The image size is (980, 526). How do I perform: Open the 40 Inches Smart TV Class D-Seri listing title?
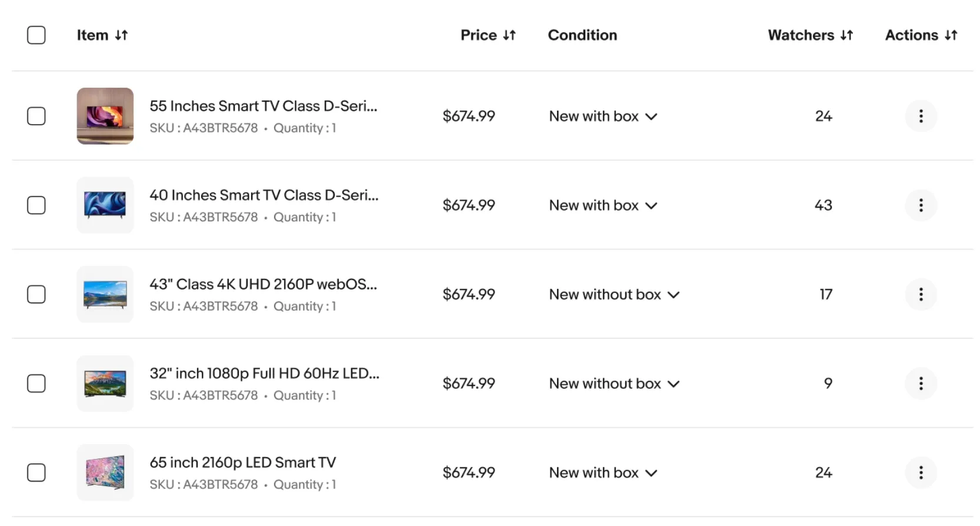(x=264, y=195)
